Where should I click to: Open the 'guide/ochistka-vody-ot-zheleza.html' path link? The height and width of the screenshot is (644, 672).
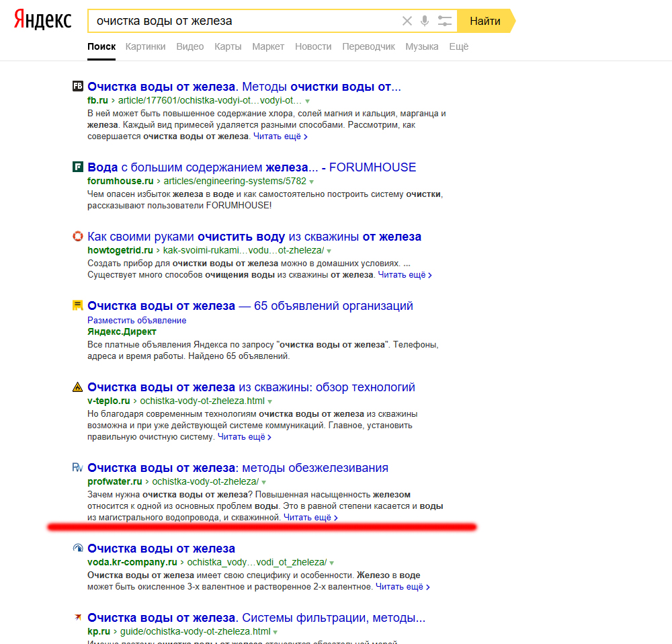196,632
